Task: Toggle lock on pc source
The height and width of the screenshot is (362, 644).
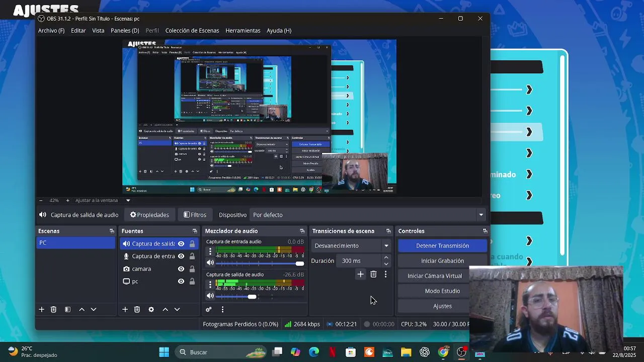Action: coord(192,282)
